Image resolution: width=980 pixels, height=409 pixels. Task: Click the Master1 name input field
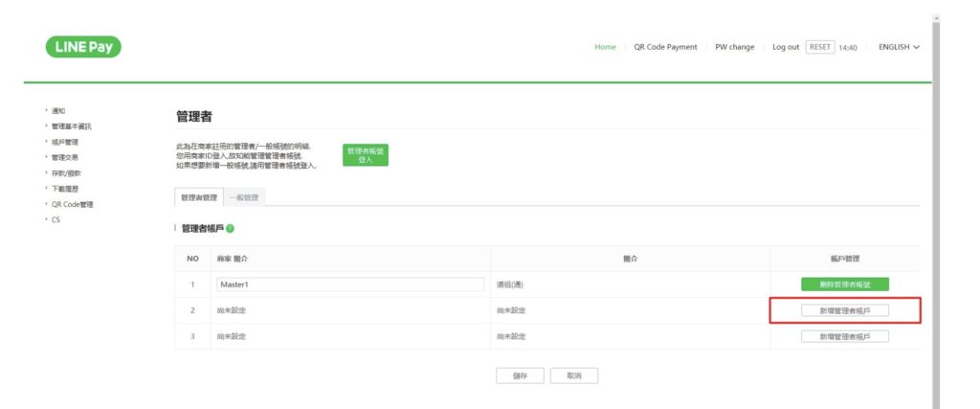coord(350,284)
